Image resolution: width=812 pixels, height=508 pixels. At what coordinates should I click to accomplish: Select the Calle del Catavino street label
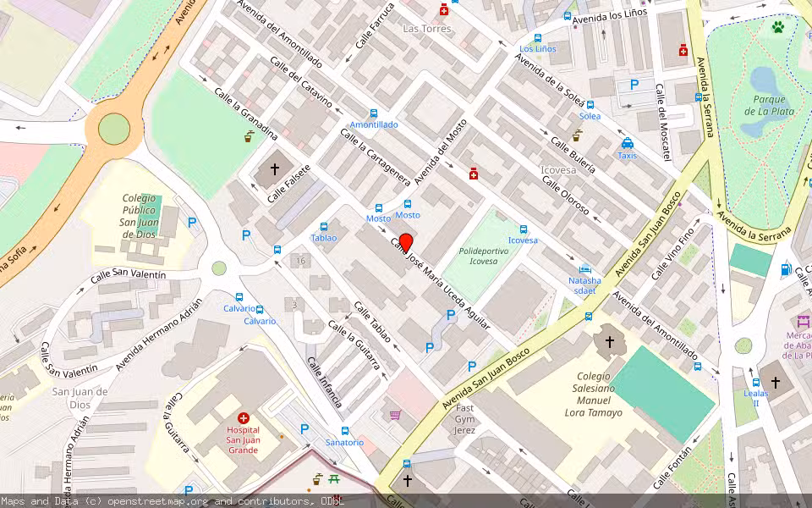301,82
